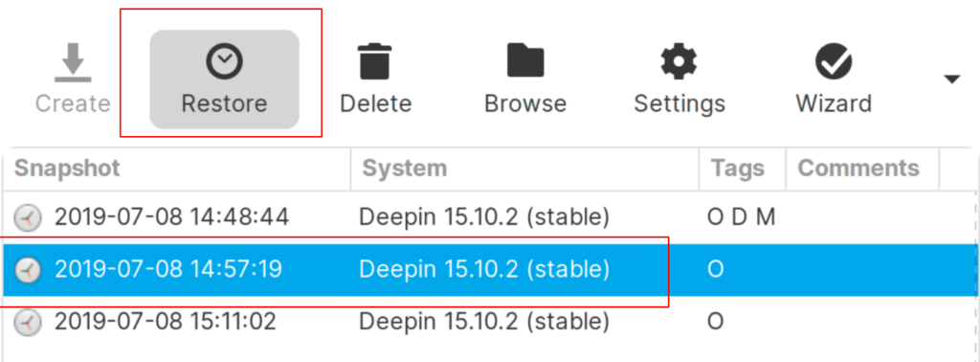Click the Tags column header
This screenshot has width=980, height=362.
(x=738, y=169)
